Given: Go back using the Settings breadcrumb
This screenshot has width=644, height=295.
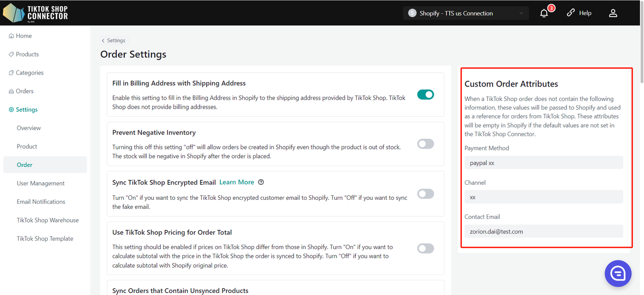Looking at the screenshot, I should 114,41.
